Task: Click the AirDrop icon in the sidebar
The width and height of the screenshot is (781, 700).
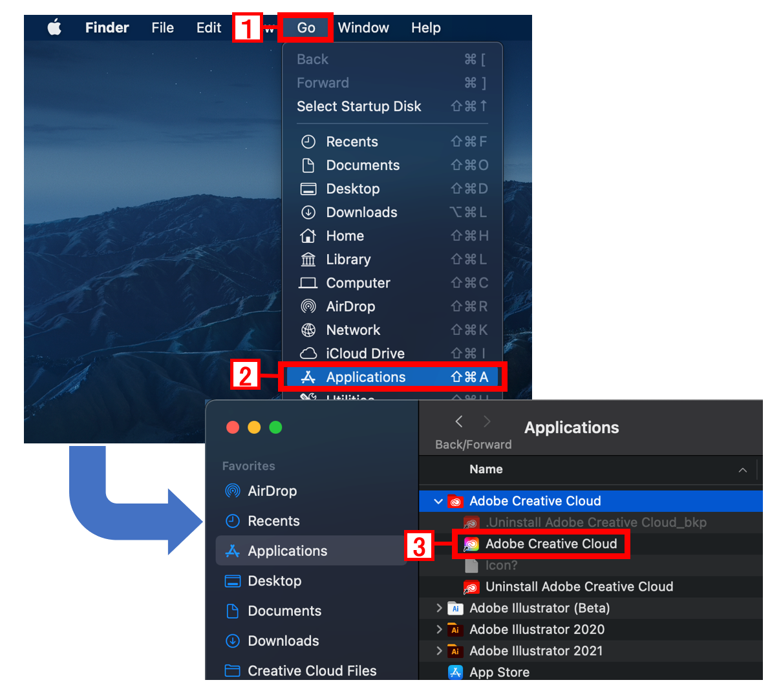Action: point(232,491)
